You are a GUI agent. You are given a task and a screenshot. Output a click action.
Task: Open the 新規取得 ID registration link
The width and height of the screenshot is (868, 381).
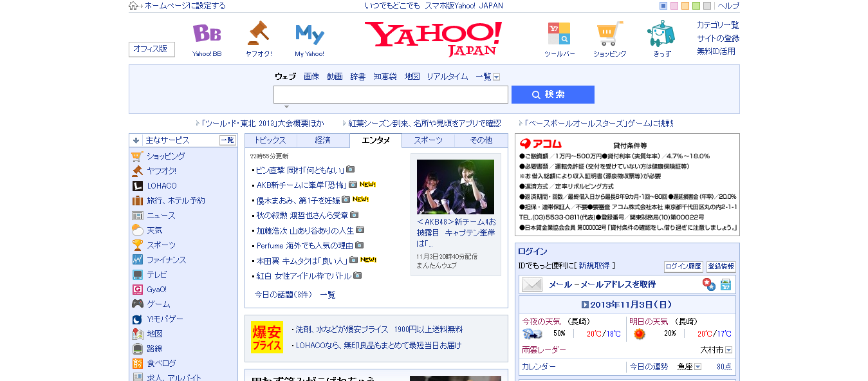(594, 265)
